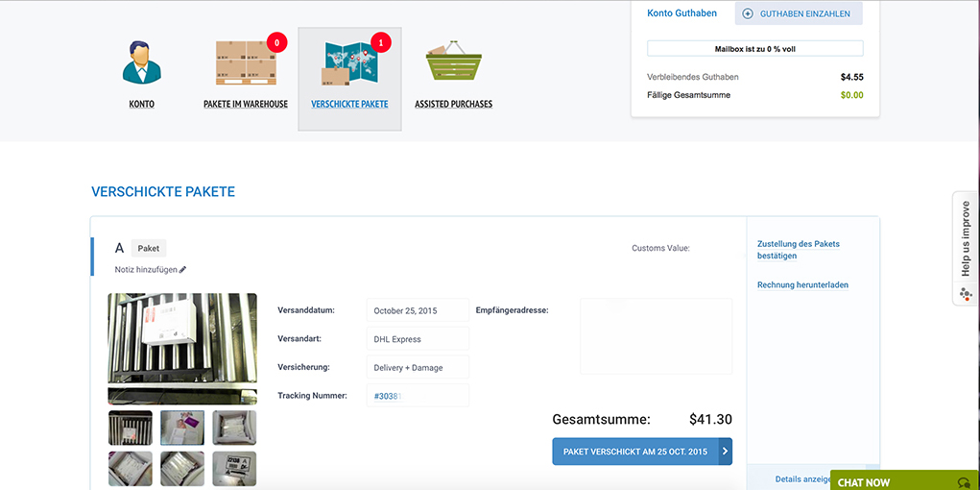Select first thumbnail in the bottom row
This screenshot has width=980, height=490.
pyautogui.click(x=130, y=469)
